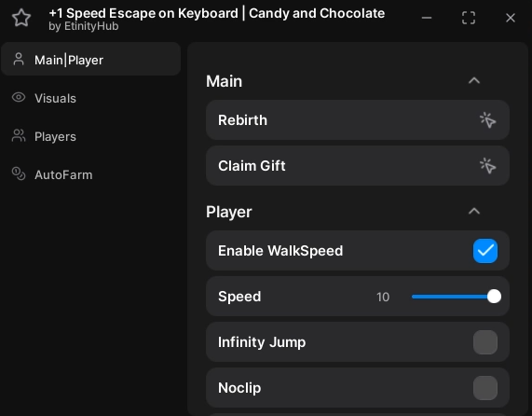The image size is (532, 416).
Task: Collapse the Main section chevron
Action: 474,80
